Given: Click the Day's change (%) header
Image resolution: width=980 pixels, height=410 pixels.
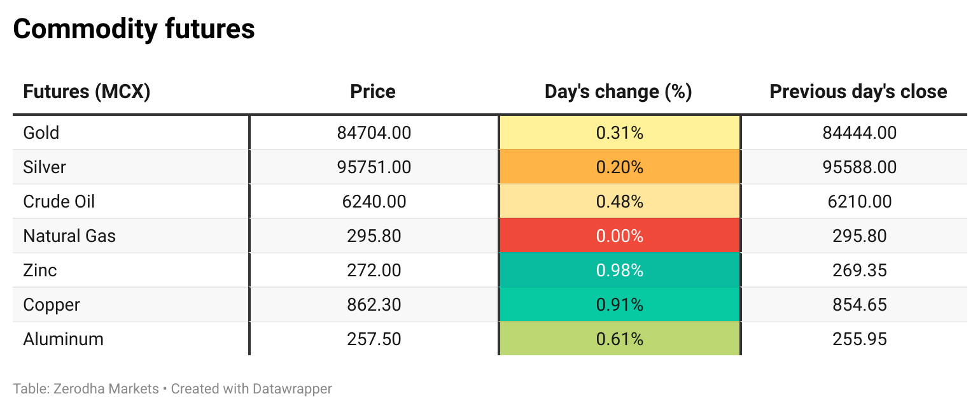Looking at the screenshot, I should point(619,92).
